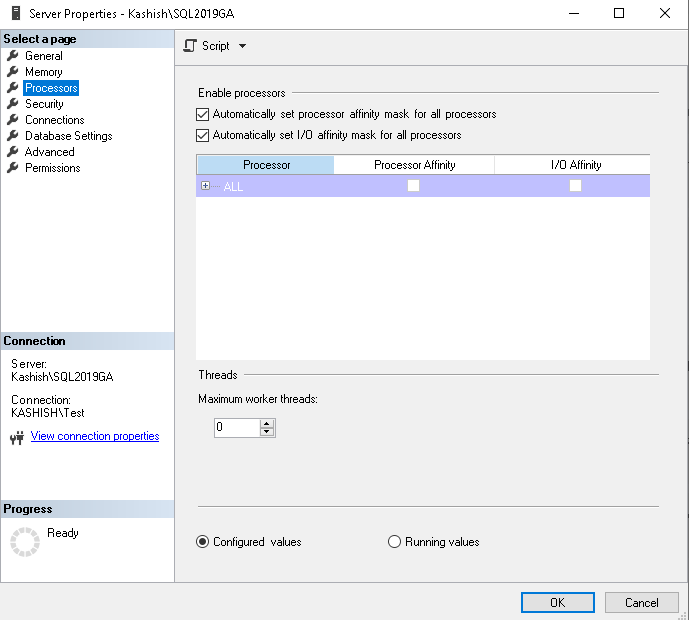Click the Processor Affinity column header
The image size is (689, 620).
414,165
